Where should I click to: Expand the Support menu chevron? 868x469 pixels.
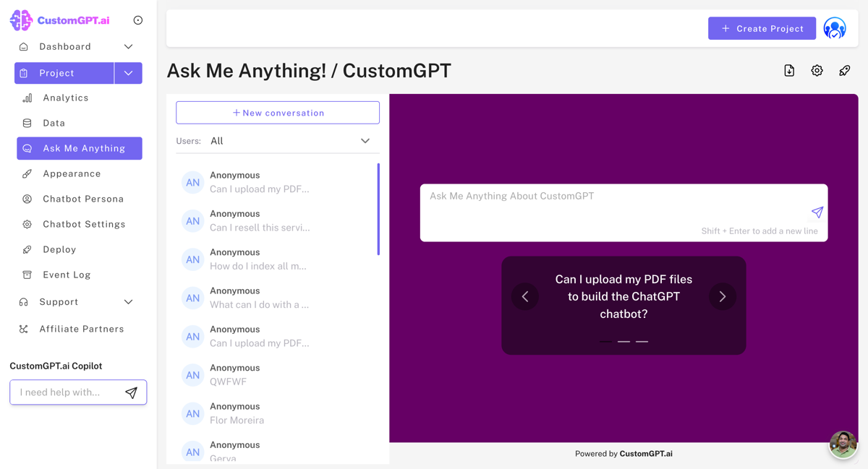point(128,302)
